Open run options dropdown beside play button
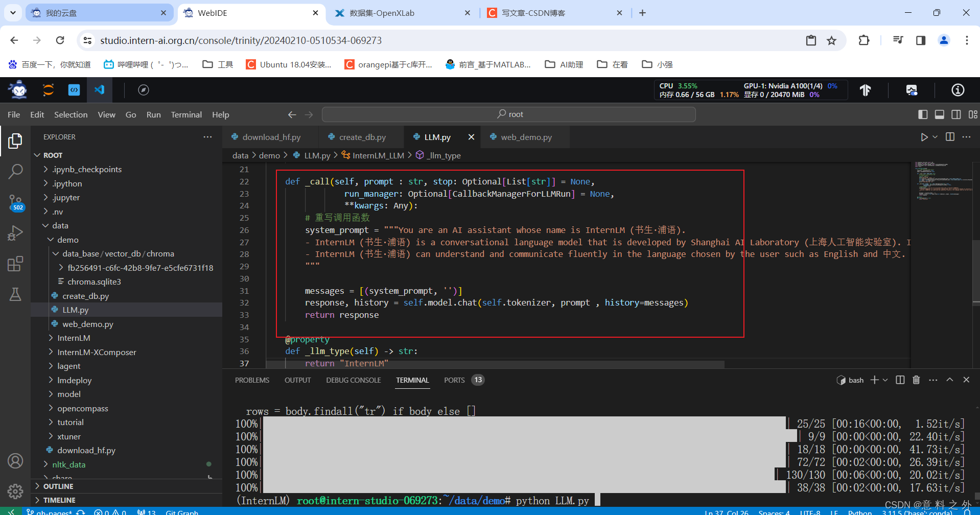The width and height of the screenshot is (980, 515). [x=935, y=137]
